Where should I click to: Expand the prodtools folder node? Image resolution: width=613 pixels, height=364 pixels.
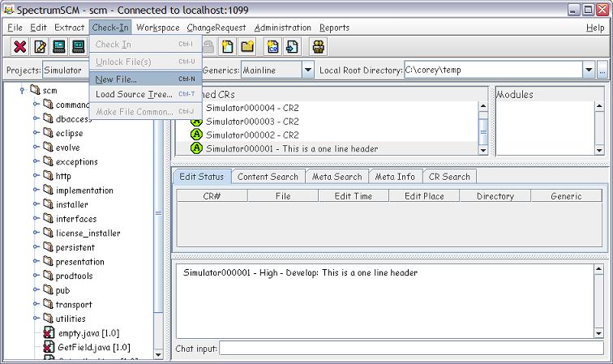click(x=36, y=276)
